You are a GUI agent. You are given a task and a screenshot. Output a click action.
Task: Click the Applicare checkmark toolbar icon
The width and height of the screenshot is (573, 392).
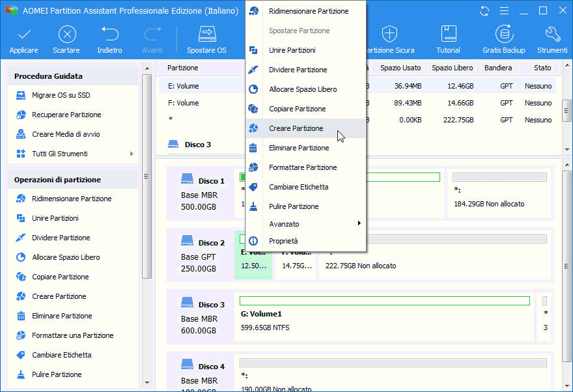pos(23,35)
